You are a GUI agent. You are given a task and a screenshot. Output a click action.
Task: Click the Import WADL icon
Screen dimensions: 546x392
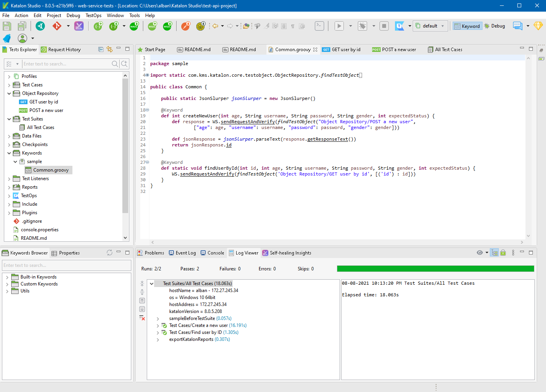coord(134,26)
